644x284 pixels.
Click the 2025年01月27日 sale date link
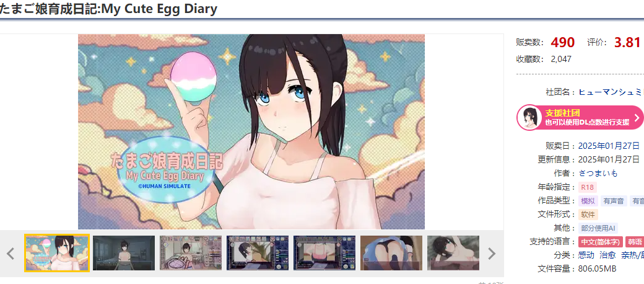[609, 146]
